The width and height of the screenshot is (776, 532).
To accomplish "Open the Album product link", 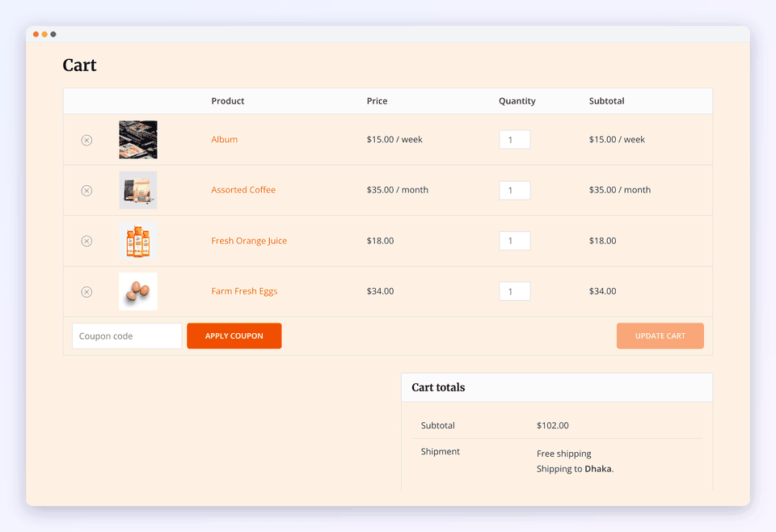I will tap(224, 140).
